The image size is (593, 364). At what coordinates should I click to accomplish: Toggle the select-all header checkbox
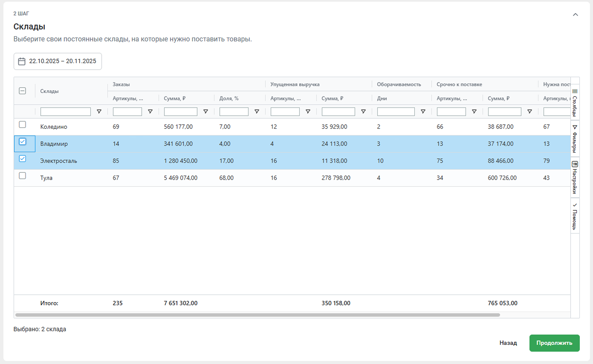click(x=22, y=91)
